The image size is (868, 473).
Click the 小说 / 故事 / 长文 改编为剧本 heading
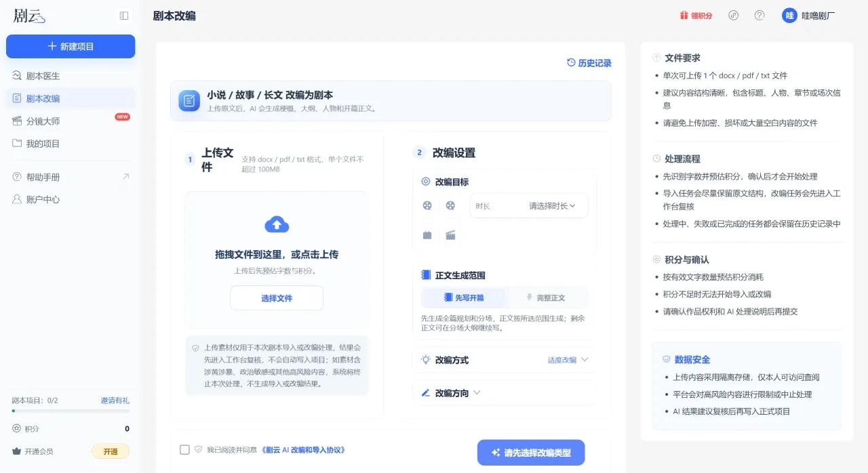click(x=270, y=95)
